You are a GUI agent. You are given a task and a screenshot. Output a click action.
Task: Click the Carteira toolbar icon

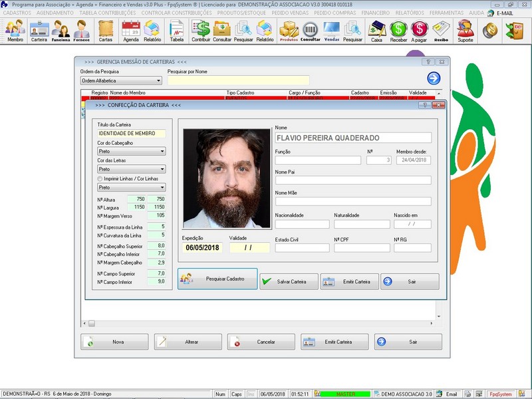coord(39,31)
